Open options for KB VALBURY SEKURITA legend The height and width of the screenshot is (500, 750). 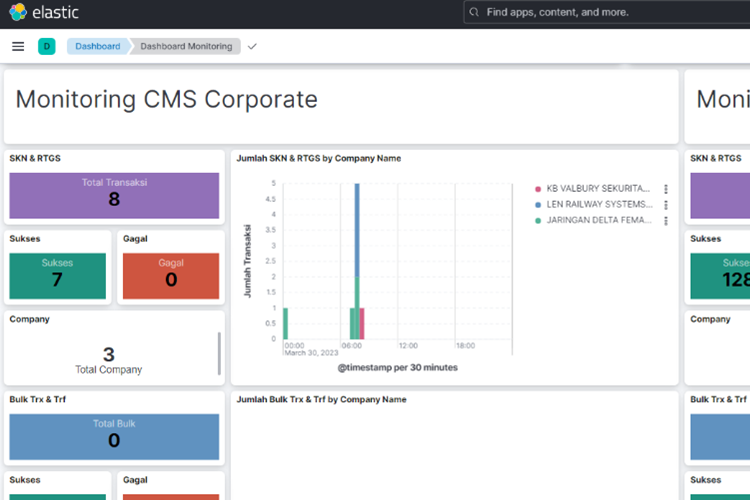[666, 188]
